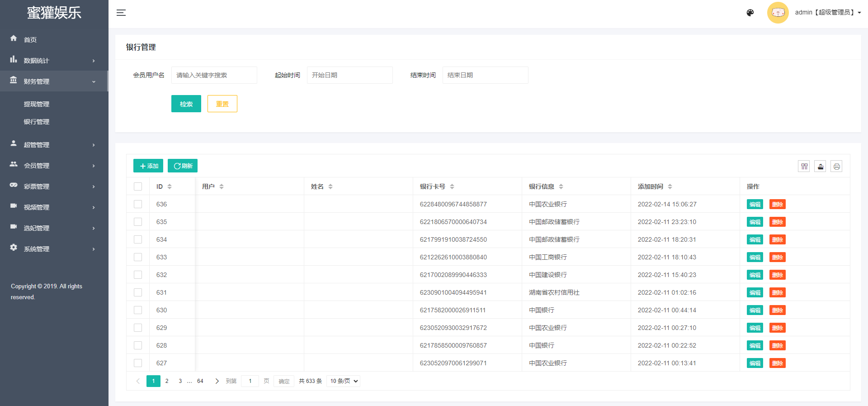This screenshot has width=868, height=406.
Task: Go to 首页 in the sidebar
Action: click(x=30, y=40)
